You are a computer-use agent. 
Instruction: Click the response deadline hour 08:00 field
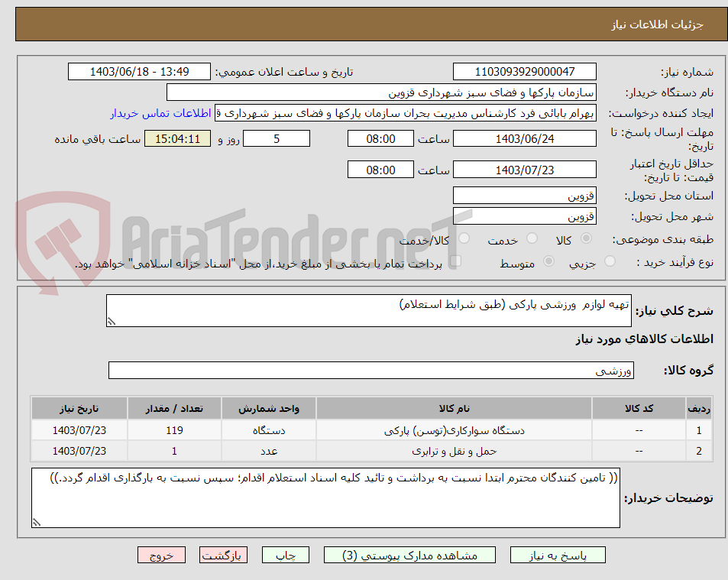coord(380,138)
